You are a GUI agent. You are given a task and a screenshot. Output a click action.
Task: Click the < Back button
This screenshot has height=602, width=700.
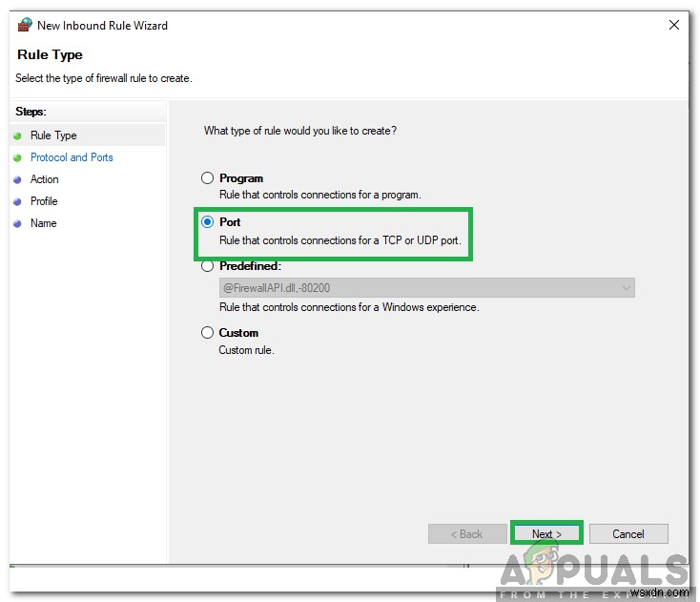(x=467, y=533)
